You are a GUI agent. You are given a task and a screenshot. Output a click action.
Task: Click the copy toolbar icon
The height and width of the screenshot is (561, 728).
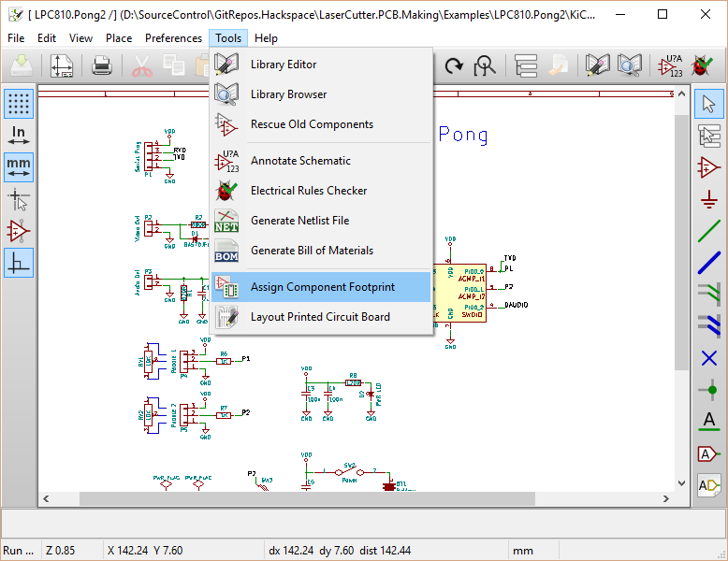point(174,65)
